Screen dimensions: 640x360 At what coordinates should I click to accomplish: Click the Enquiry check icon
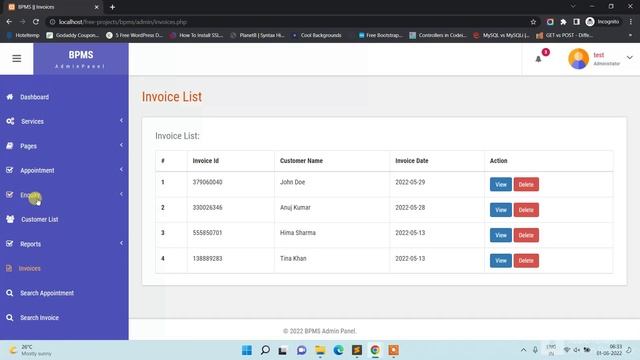click(x=10, y=194)
